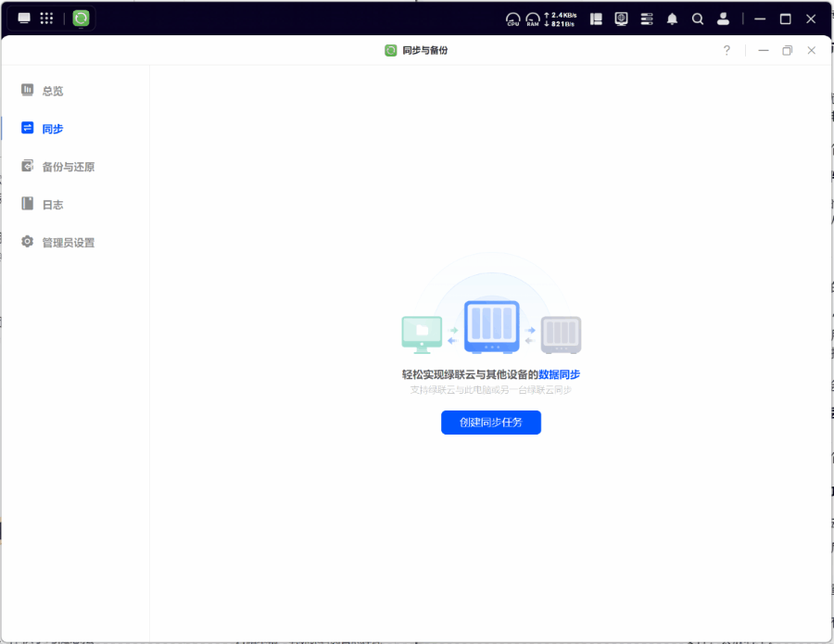Image resolution: width=834 pixels, height=644 pixels.
Task: Click the monitor display icon in top bar
Action: pos(621,19)
